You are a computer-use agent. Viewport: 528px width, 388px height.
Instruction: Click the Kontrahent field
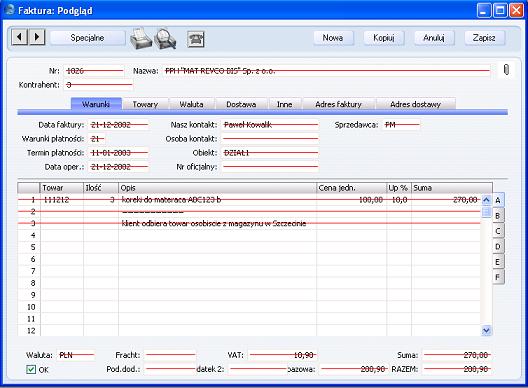click(x=98, y=85)
